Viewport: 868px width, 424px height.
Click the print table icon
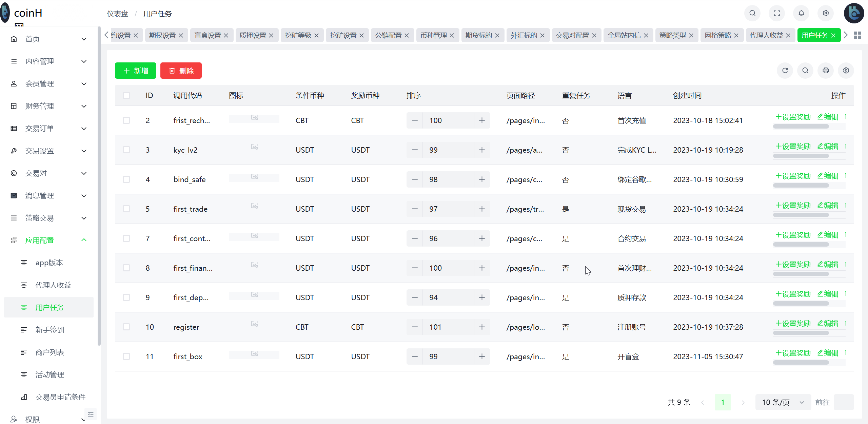point(825,71)
